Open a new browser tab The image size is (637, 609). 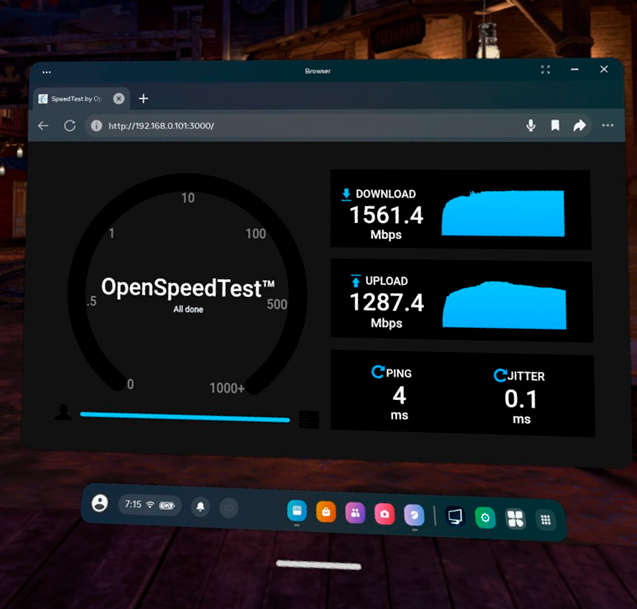pyautogui.click(x=143, y=99)
